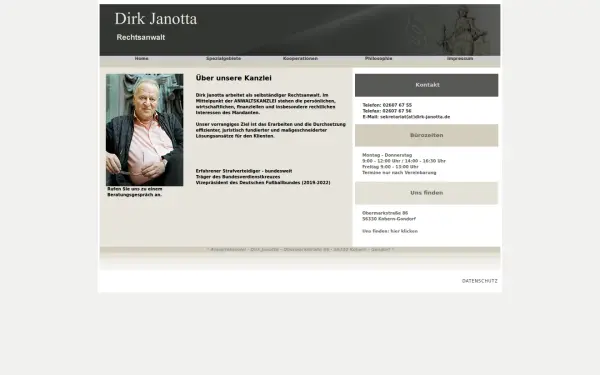The width and height of the screenshot is (600, 375).
Task: Click the 'Rufen Sie uns zu einem Beratungsgespräch an' caption
Action: (135, 192)
